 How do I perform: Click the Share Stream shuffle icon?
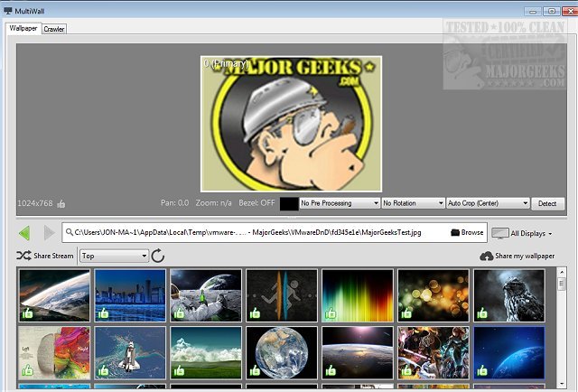(x=23, y=256)
